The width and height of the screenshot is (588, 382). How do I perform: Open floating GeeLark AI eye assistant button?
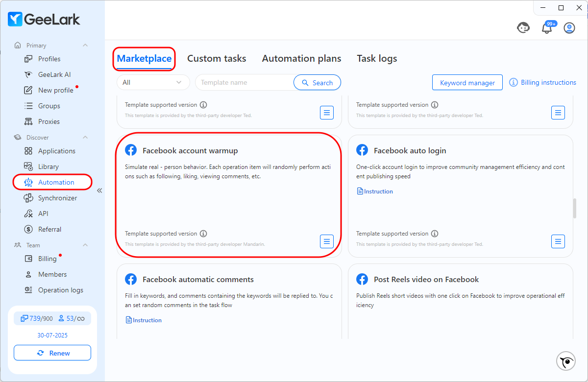click(x=566, y=361)
